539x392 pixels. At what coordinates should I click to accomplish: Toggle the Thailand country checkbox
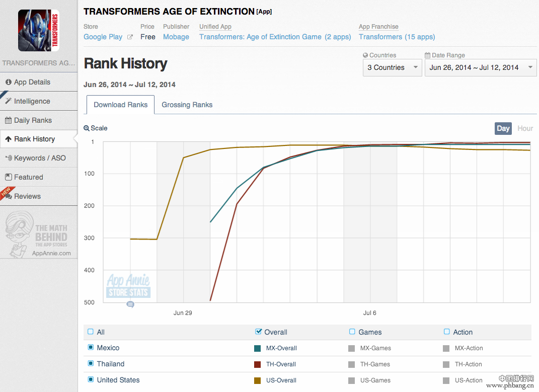91,364
